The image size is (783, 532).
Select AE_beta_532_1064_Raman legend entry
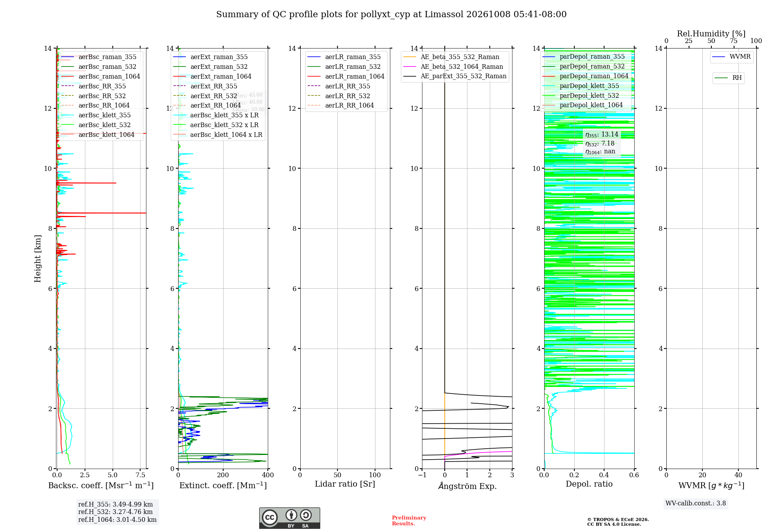(453, 66)
